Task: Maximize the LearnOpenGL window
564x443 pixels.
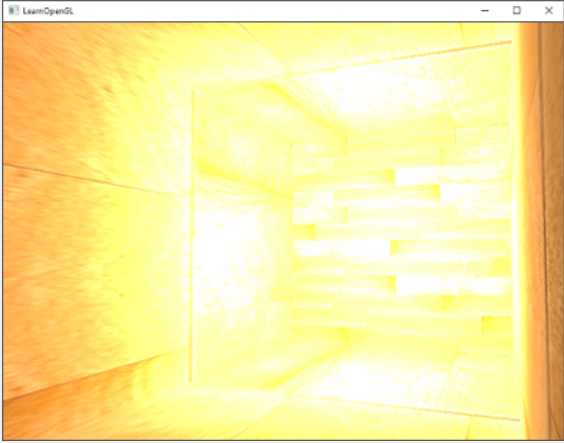Action: [517, 11]
